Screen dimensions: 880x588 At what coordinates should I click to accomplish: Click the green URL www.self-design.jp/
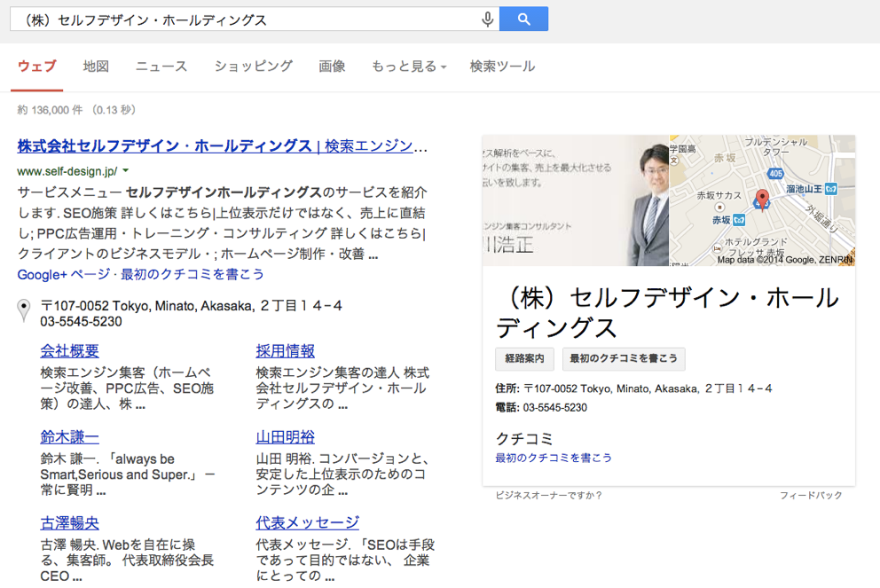pos(67,171)
